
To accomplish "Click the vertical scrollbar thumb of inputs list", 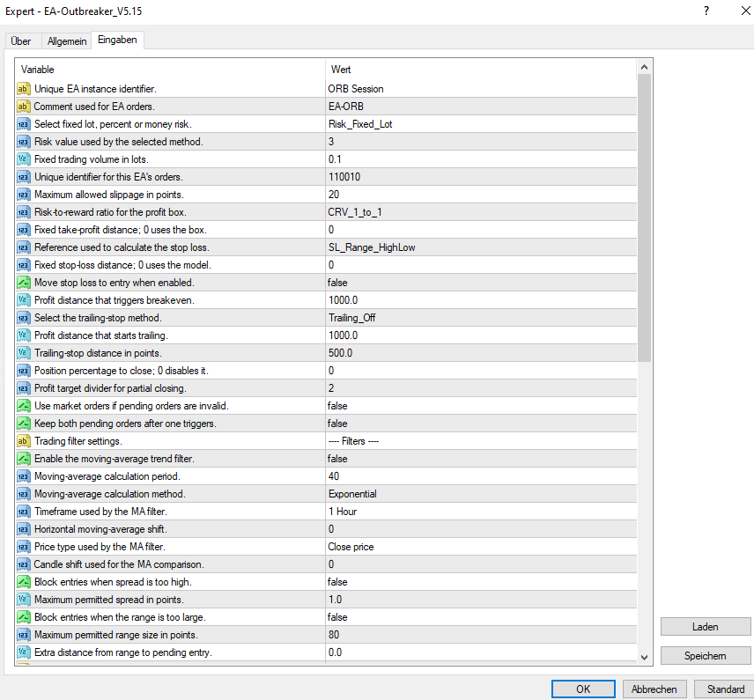I will point(645,218).
